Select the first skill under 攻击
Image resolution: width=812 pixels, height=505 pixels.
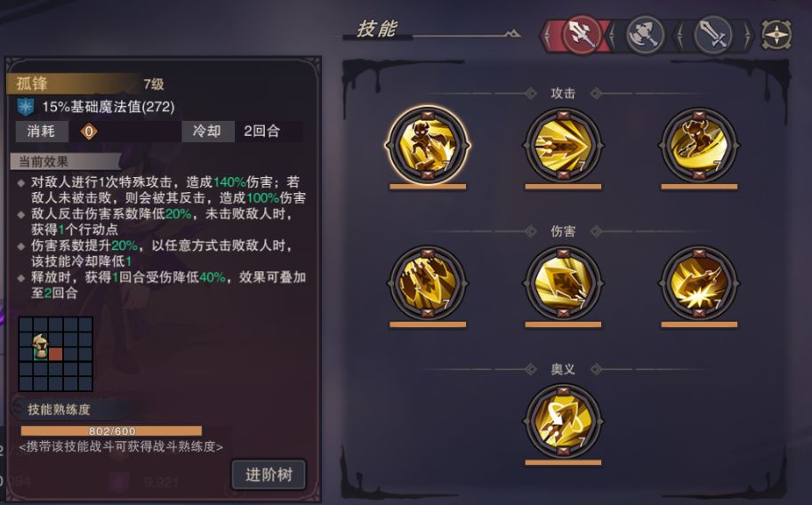tap(428, 145)
